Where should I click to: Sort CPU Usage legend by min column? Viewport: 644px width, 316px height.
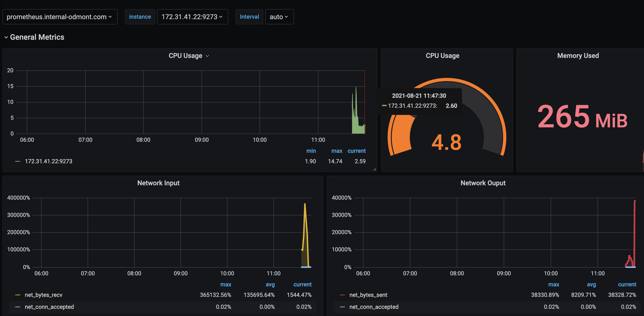click(311, 151)
